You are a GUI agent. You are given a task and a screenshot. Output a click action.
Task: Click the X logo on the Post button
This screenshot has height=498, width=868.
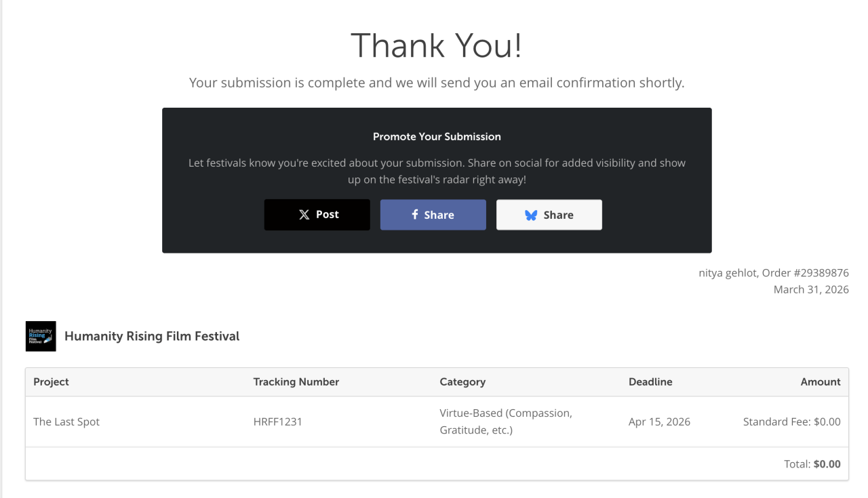[304, 215]
